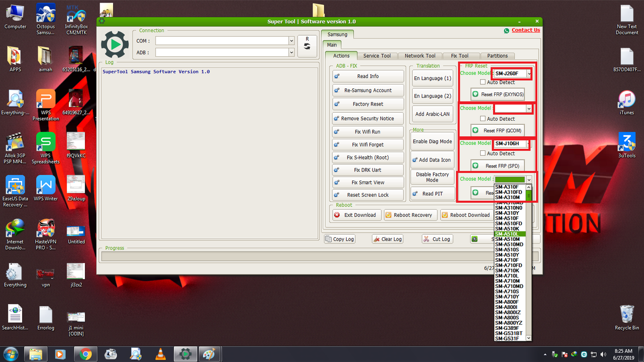Viewport: 644px width, 362px height.
Task: Open Allok 3GP PSP MP4 converter icon
Action: [15, 148]
